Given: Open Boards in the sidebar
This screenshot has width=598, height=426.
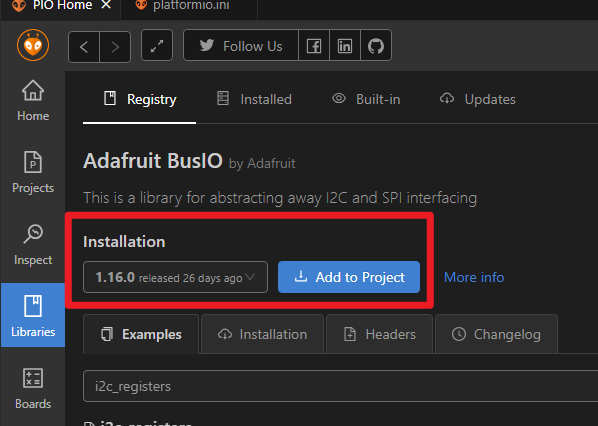Looking at the screenshot, I should (33, 388).
